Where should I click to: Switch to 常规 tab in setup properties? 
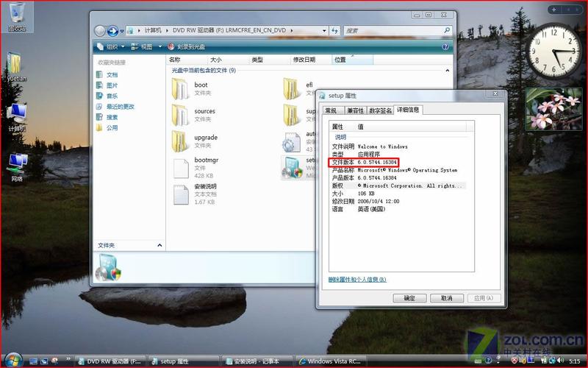[334, 110]
